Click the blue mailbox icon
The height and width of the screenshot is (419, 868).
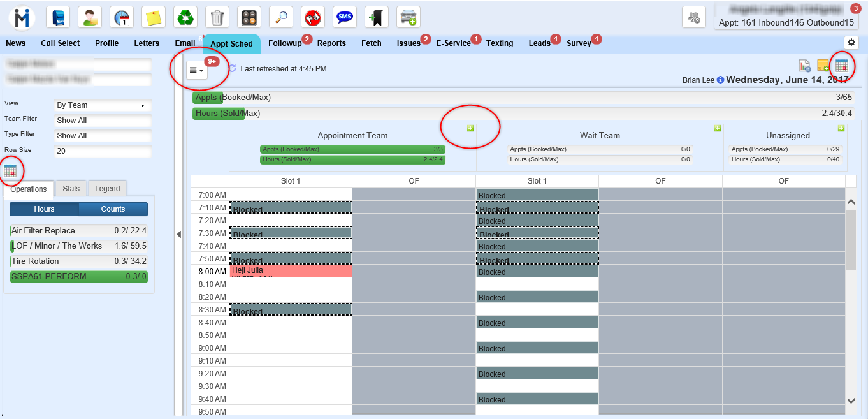tap(58, 17)
